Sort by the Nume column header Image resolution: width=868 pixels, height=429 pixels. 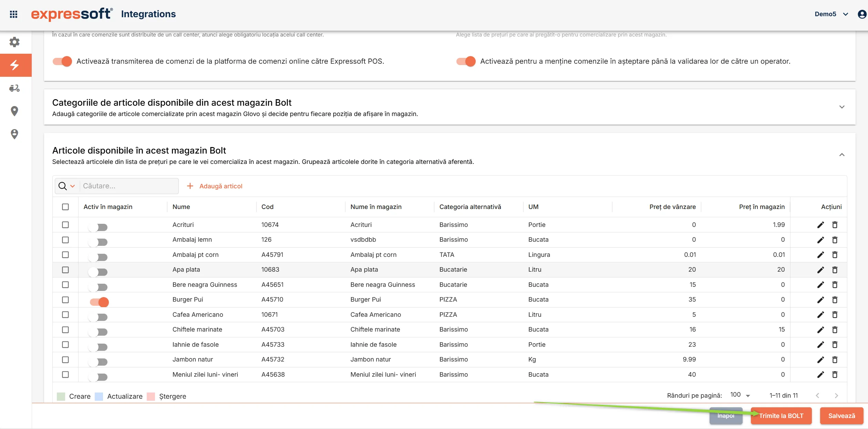pos(181,207)
